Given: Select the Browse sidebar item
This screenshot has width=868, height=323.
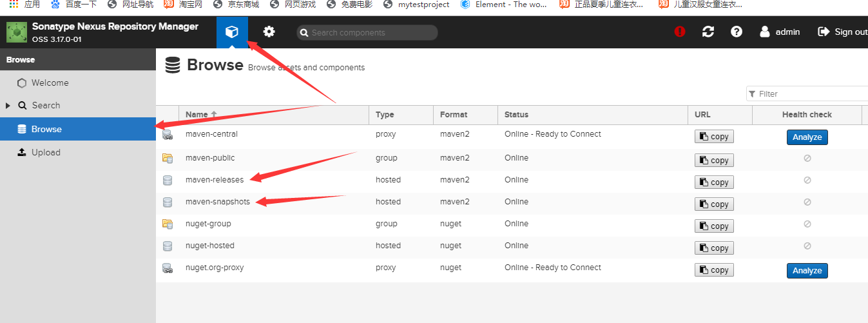Looking at the screenshot, I should click(x=78, y=129).
